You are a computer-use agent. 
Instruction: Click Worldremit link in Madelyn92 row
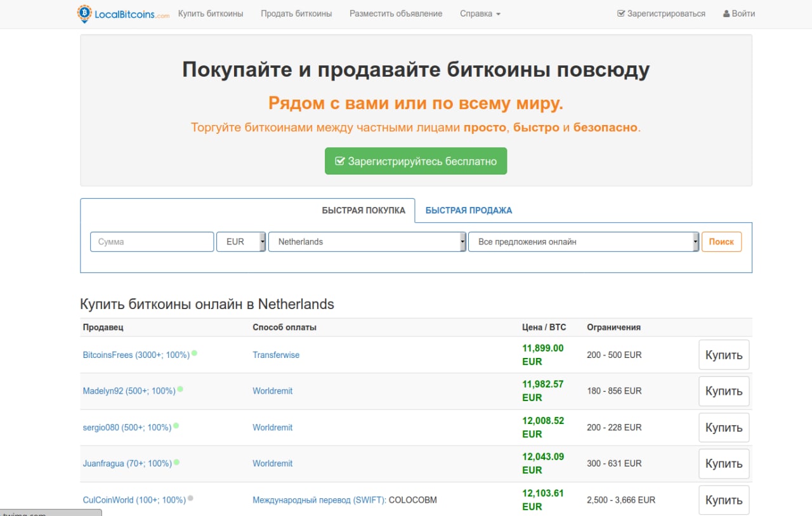[273, 392]
